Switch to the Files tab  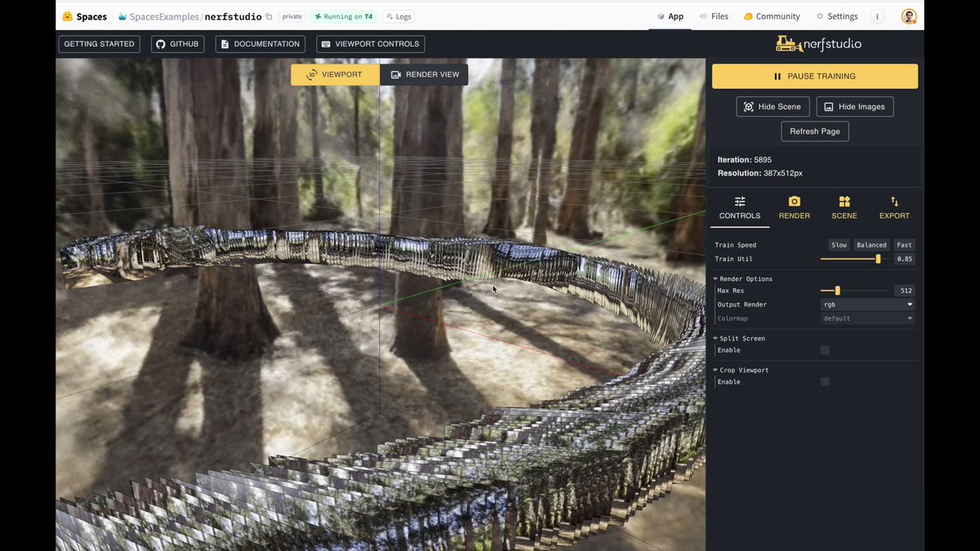[x=714, y=16]
